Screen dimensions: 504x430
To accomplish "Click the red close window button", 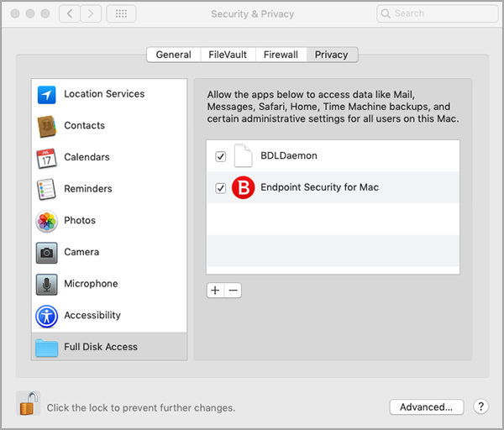I will [x=15, y=13].
